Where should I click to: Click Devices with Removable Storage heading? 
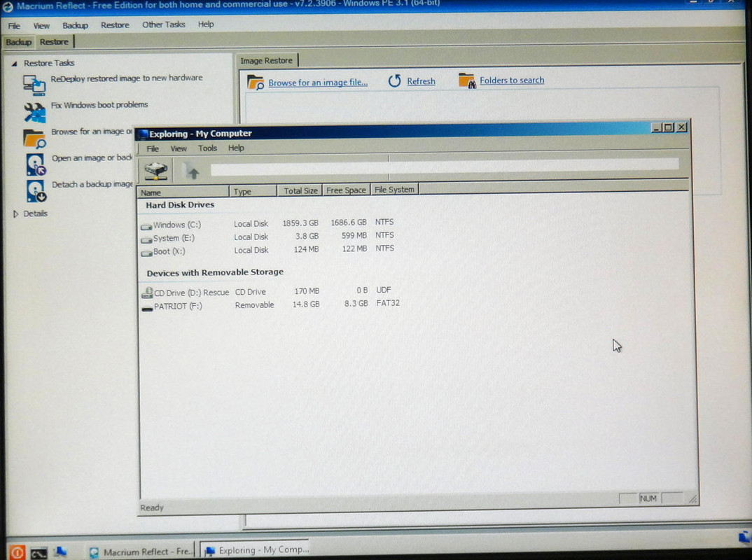click(x=215, y=272)
